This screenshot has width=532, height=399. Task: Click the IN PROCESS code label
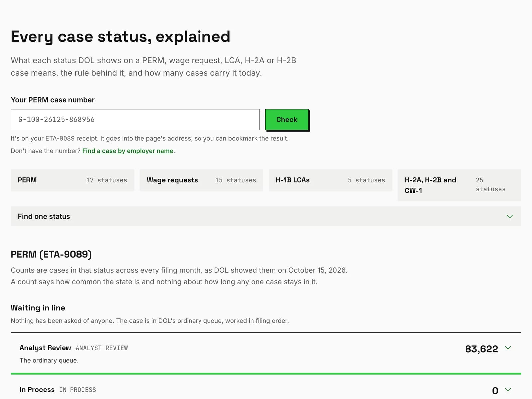point(77,390)
